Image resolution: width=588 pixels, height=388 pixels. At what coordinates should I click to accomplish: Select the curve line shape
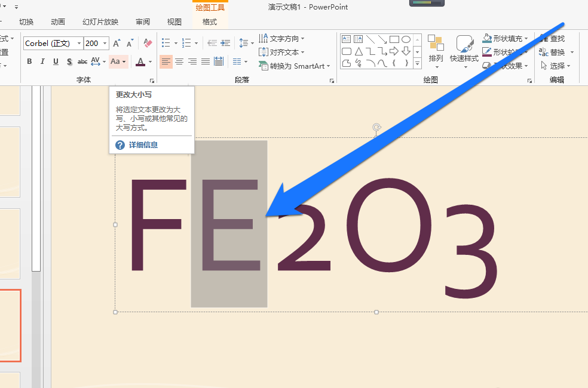click(382, 63)
